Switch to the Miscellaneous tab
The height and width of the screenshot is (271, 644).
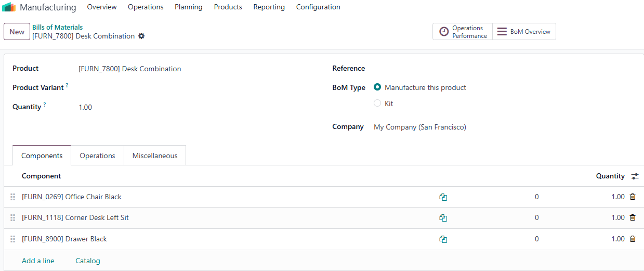coord(155,156)
